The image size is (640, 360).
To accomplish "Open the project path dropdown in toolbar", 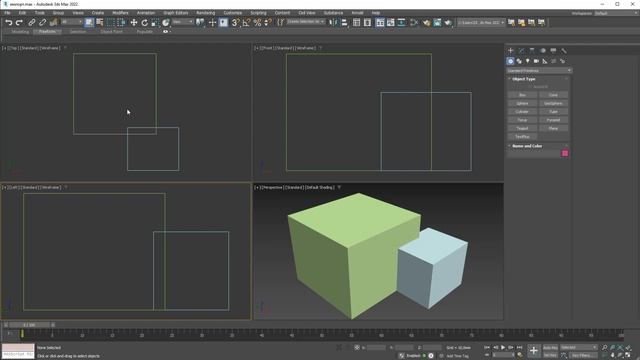I will [x=481, y=22].
